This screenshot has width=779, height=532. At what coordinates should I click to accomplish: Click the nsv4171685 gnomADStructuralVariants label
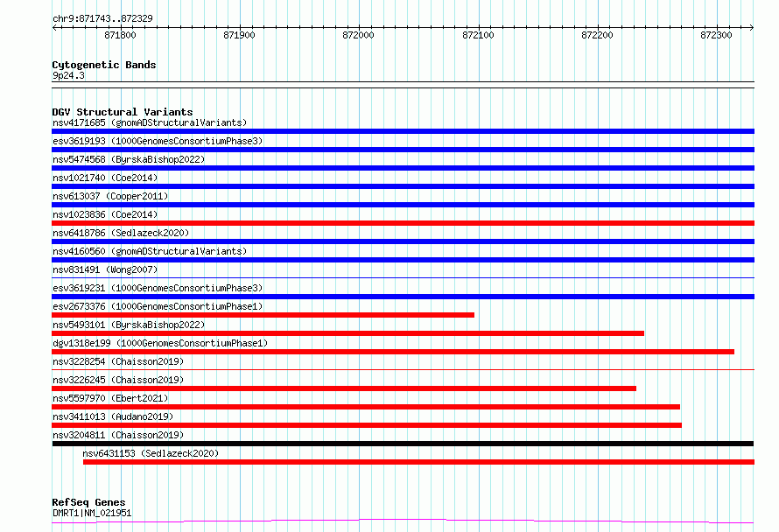point(150,122)
